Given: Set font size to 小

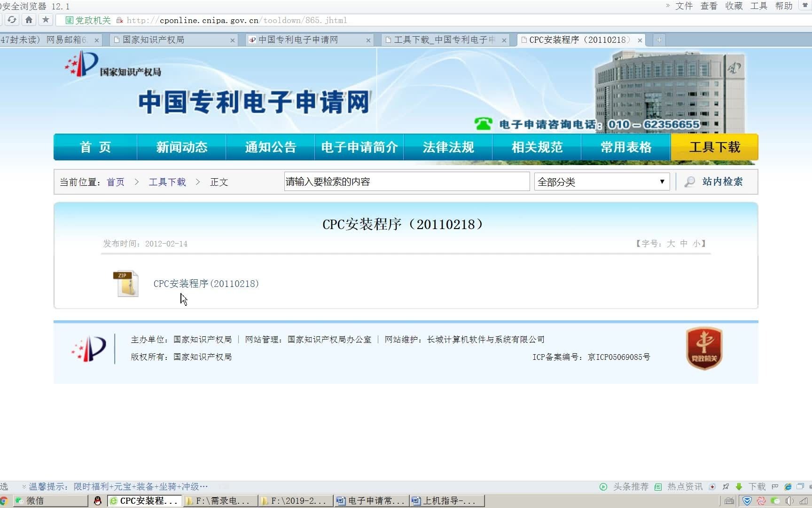Looking at the screenshot, I should click(696, 244).
